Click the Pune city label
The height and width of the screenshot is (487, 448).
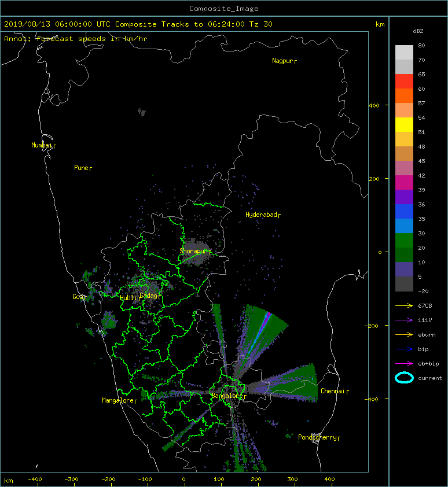pos(82,168)
